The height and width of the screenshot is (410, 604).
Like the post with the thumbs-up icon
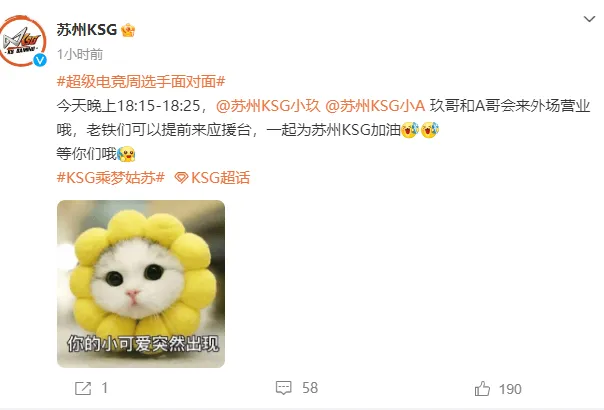coord(482,388)
